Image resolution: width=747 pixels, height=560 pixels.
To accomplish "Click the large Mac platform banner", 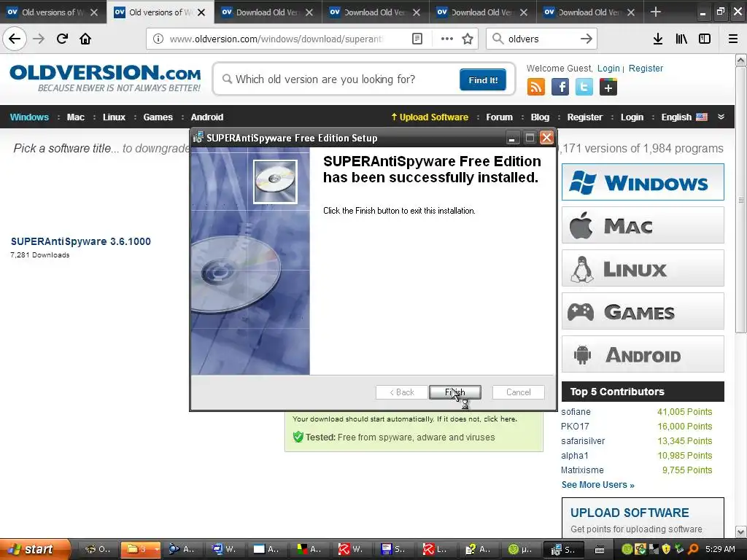I will click(643, 225).
